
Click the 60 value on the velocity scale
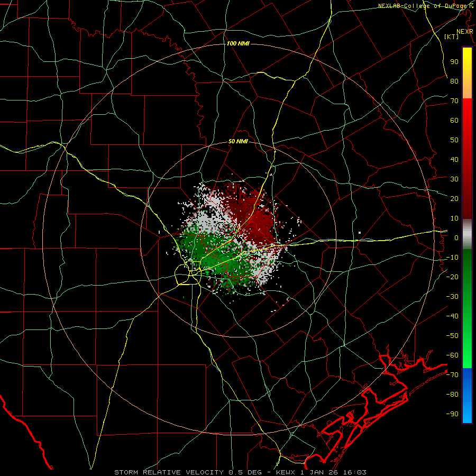click(454, 120)
